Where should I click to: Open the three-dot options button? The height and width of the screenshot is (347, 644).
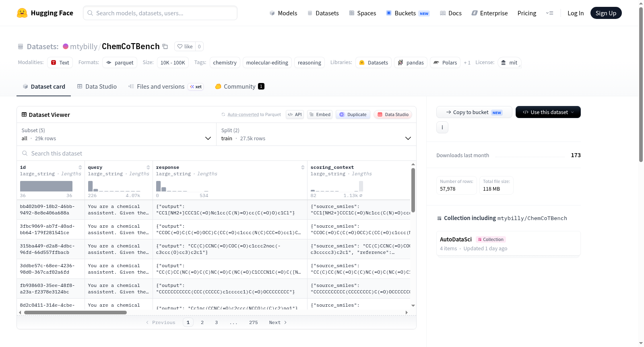tap(442, 127)
